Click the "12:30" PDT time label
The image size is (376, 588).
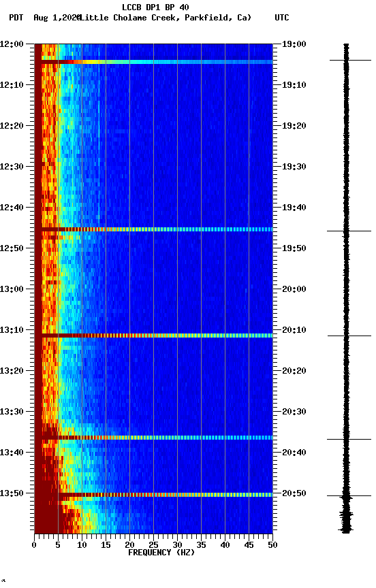(12, 167)
